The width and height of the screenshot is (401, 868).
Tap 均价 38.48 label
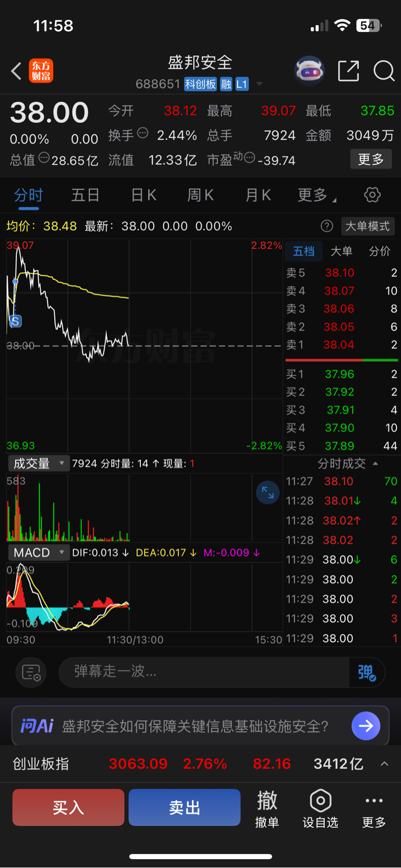[42, 226]
